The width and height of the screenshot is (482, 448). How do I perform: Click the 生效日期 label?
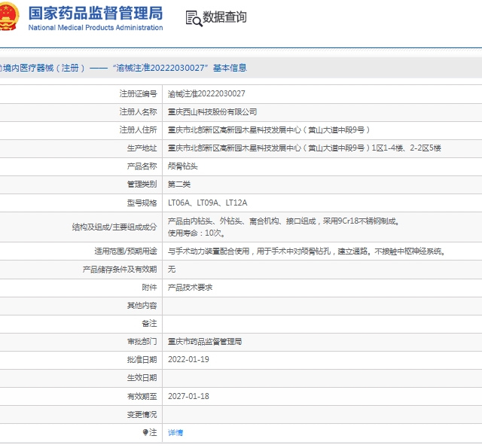[x=142, y=378]
